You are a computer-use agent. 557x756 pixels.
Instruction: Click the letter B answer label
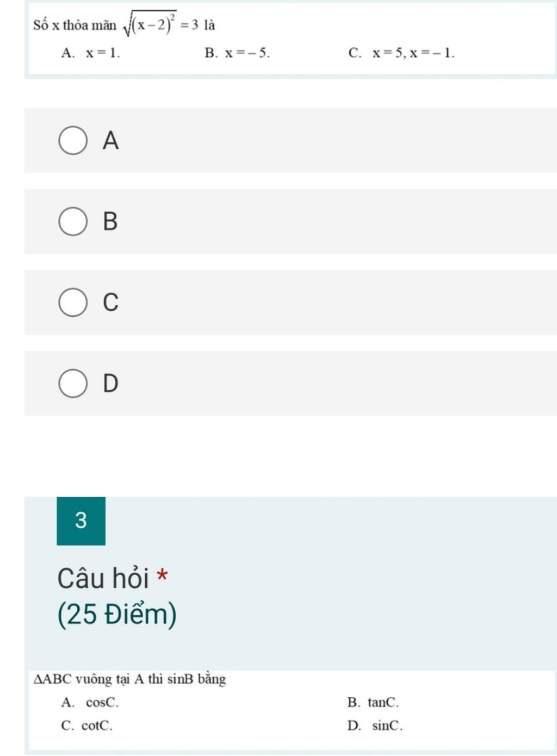[110, 221]
